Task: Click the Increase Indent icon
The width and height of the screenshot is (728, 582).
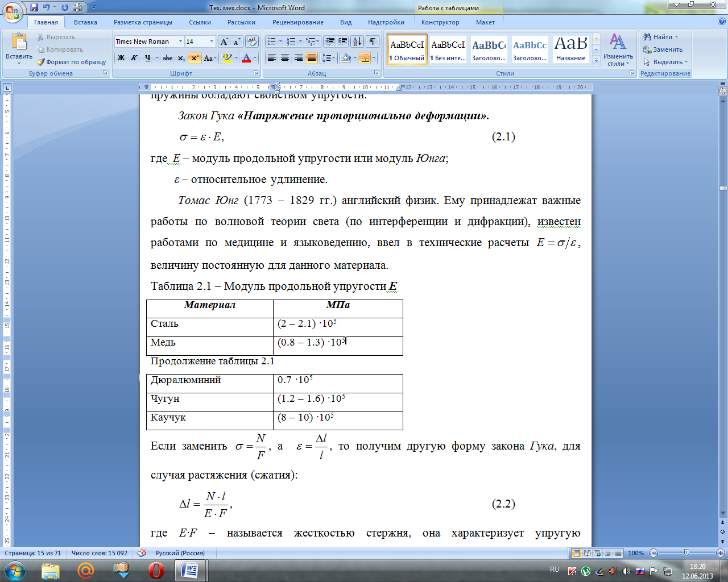Action: [x=342, y=41]
